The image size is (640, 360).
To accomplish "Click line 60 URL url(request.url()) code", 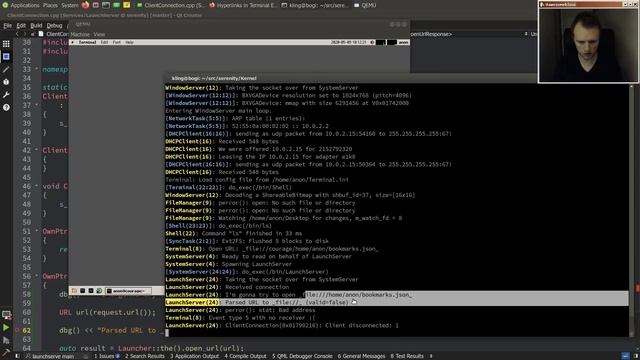I will (107, 312).
